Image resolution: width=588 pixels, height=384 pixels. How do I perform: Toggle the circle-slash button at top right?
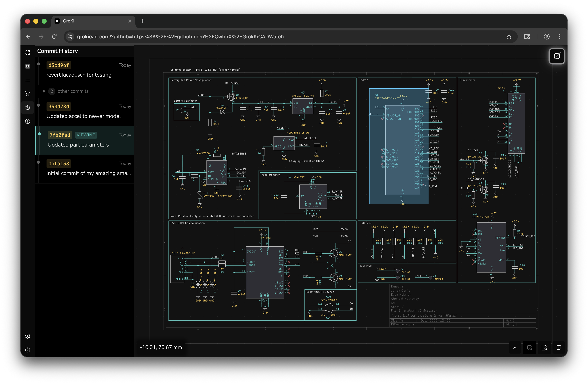557,56
